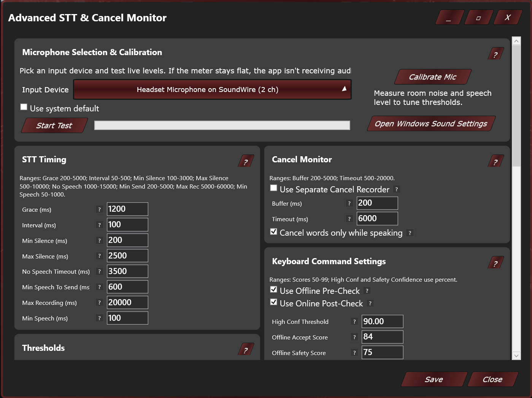Show help tip for Grace (ms)
Viewport: 532px width, 398px height.
(100, 209)
